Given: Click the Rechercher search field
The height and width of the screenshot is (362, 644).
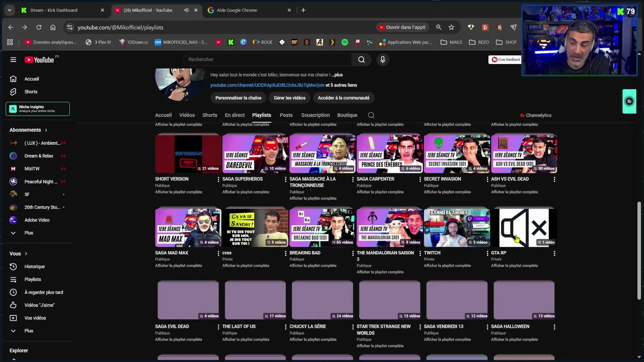Looking at the screenshot, I should (268, 59).
